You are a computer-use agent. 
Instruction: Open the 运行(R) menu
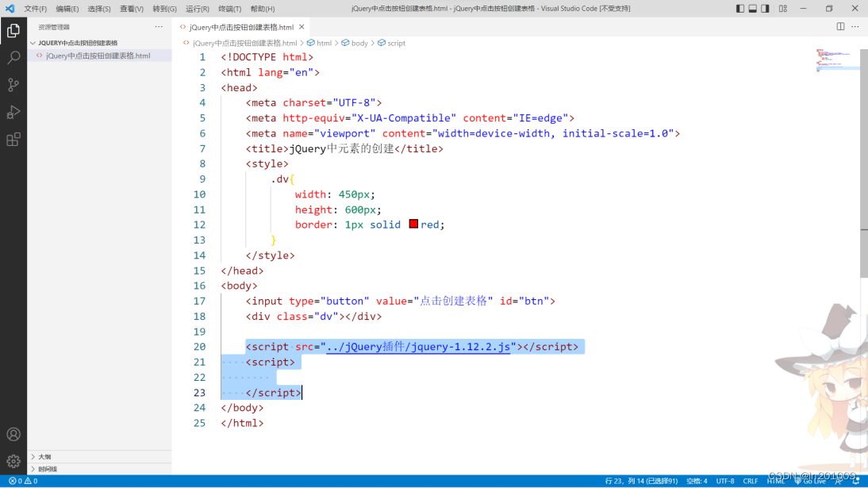197,9
